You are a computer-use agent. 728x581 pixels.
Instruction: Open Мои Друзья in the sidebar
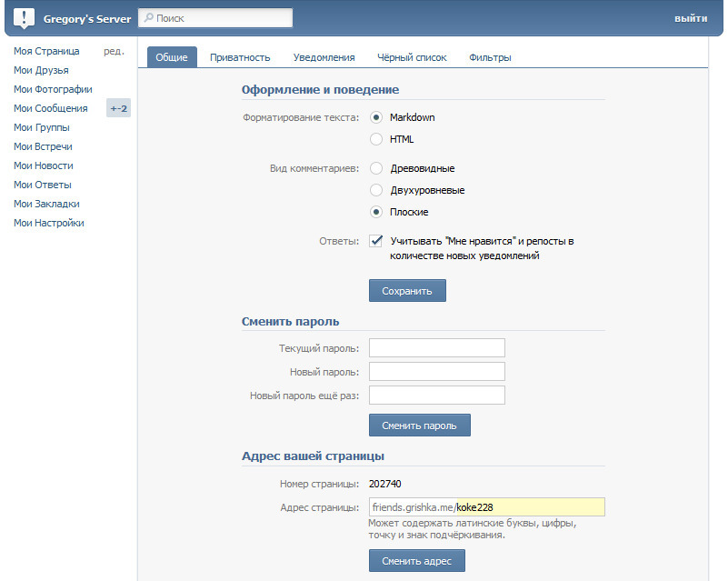pos(41,70)
